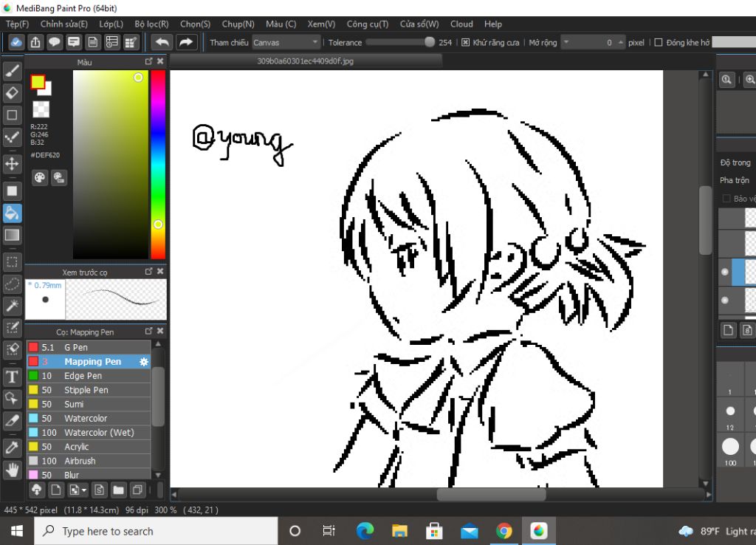Select the Dot tool

click(x=12, y=137)
